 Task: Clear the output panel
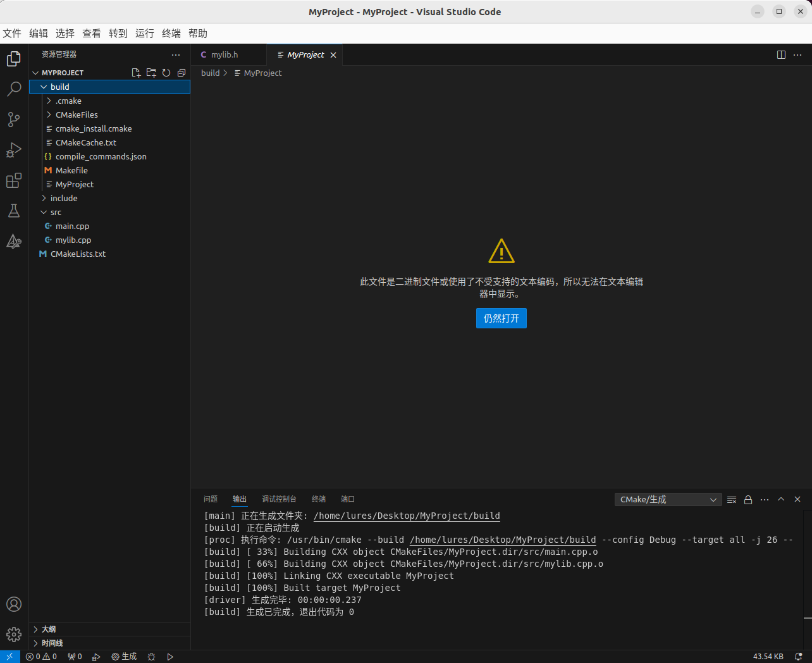732,499
